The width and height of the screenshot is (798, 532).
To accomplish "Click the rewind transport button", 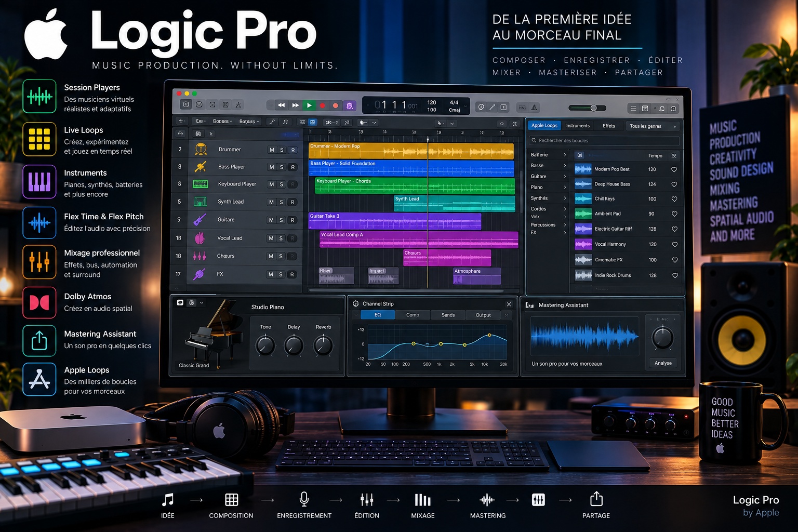I will coord(281,105).
